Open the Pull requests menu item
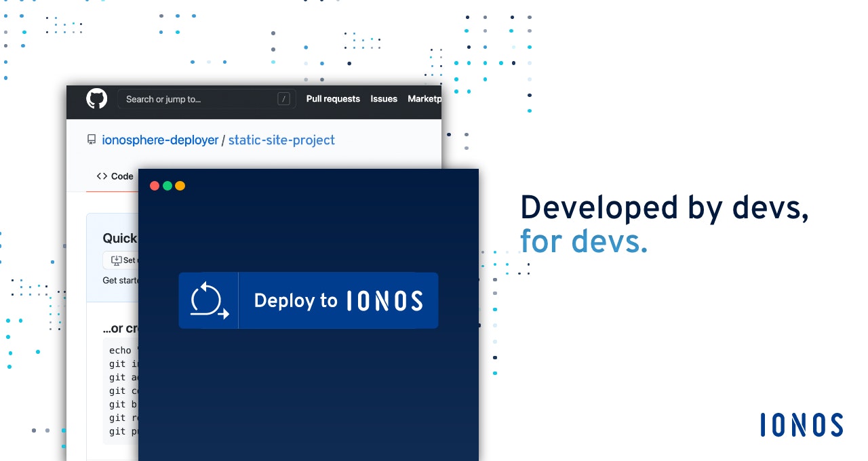The image size is (868, 461). pyautogui.click(x=333, y=98)
